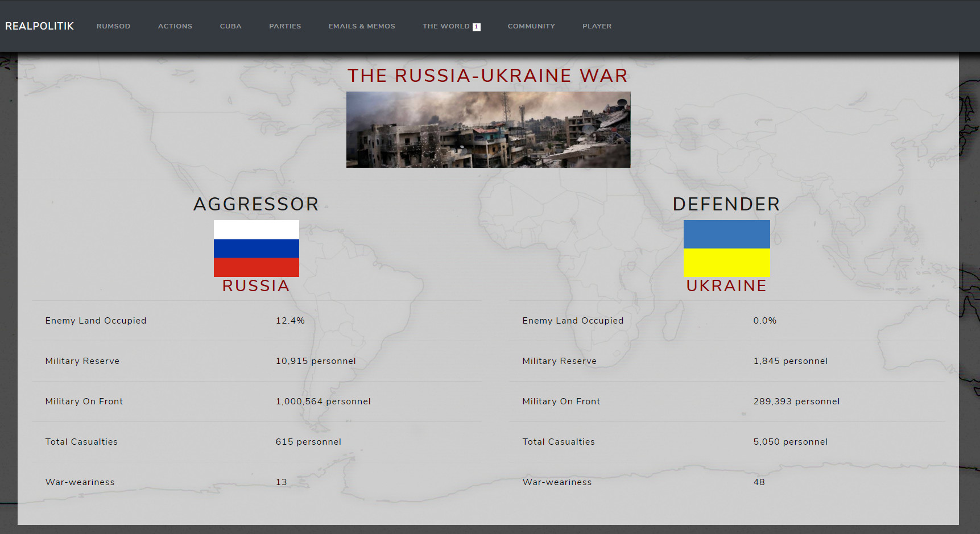Viewport: 980px width, 534px height.
Task: Navigate to the CUBA section
Action: [230, 26]
